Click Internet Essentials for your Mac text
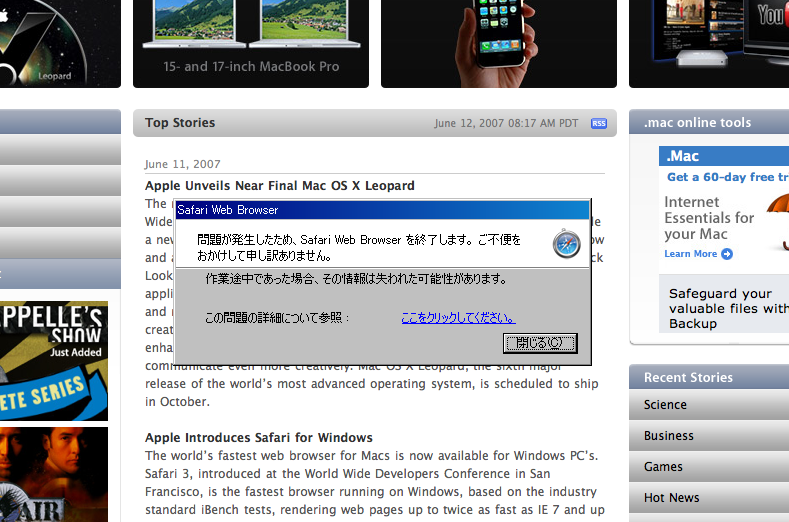The width and height of the screenshot is (789, 522). [x=709, y=218]
